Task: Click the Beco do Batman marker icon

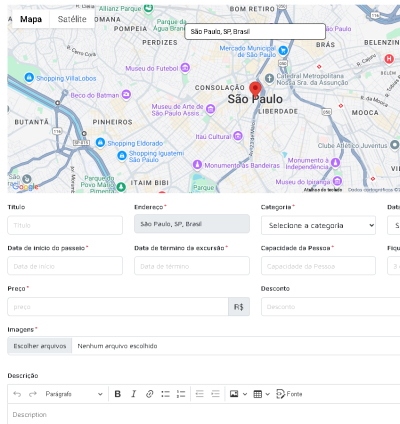Action: tap(126, 95)
